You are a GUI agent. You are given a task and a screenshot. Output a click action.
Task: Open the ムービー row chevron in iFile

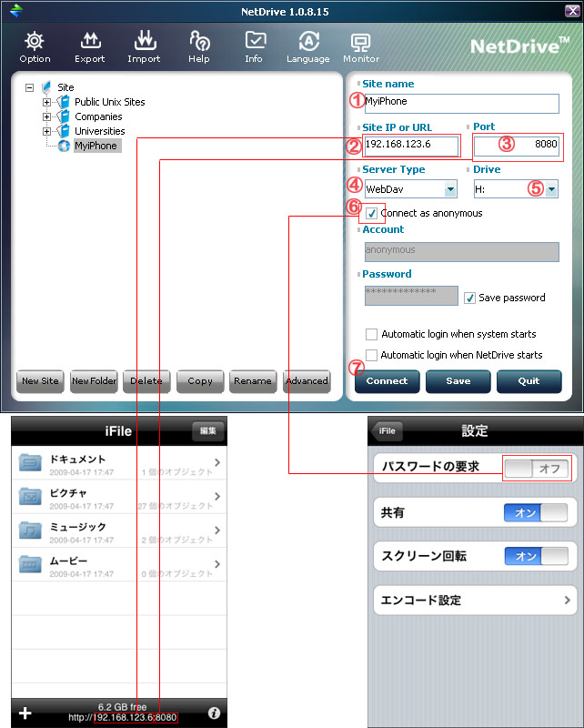217,563
